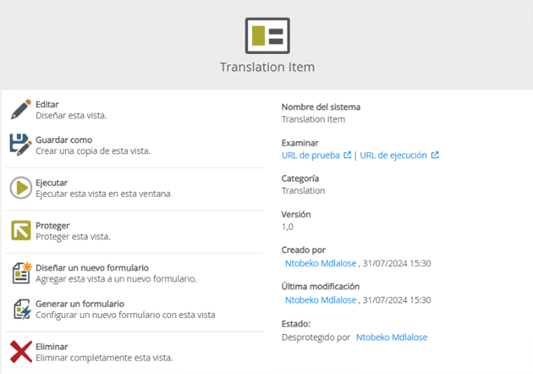Open the URL de ejecución link
The image size is (533, 374).
click(x=393, y=155)
